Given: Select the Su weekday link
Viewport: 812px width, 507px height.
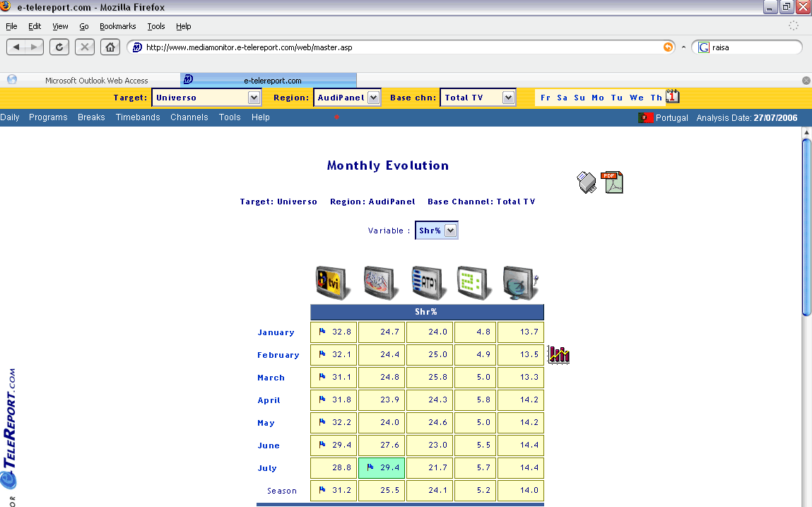Looking at the screenshot, I should 579,98.
